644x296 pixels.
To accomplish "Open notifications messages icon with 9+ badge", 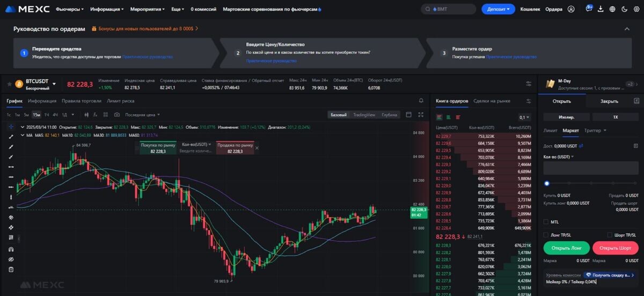I will 589,9.
